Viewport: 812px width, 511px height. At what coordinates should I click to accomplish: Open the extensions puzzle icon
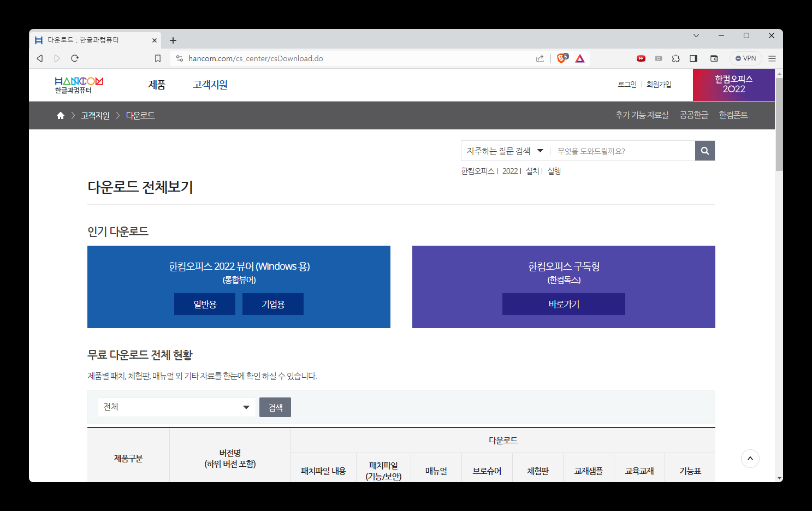(x=676, y=58)
